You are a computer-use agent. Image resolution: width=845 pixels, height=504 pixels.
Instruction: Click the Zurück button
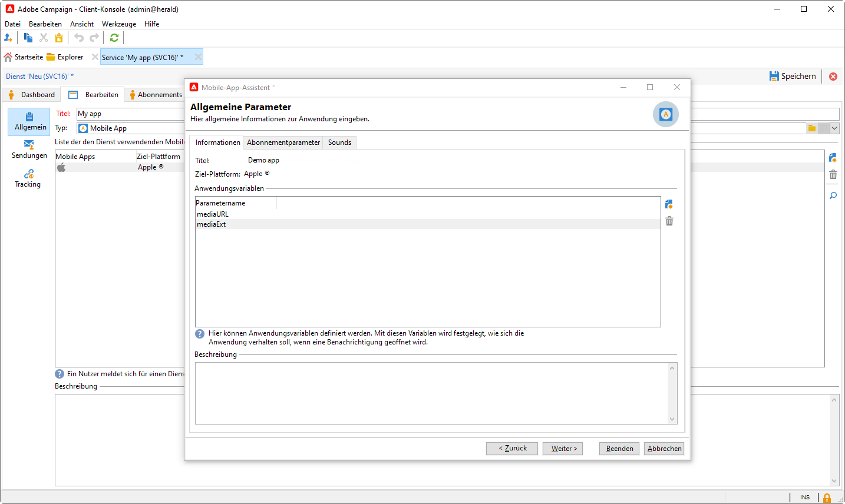(512, 449)
